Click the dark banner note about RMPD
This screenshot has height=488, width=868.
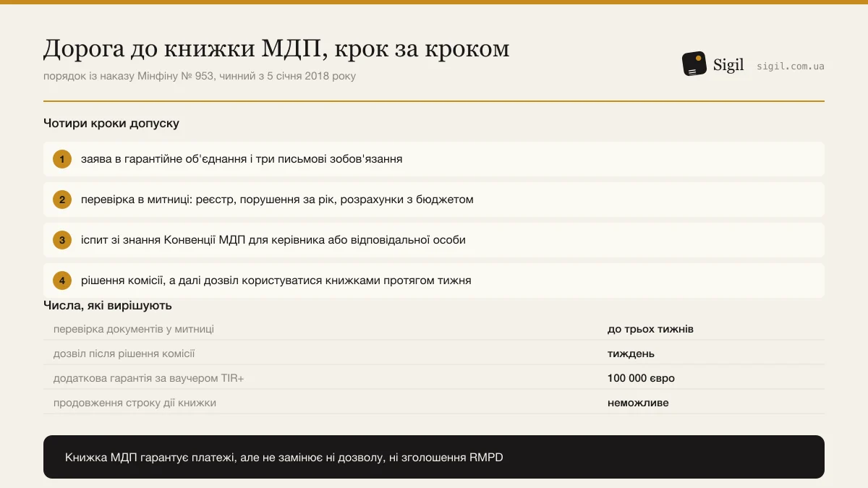coord(434,457)
